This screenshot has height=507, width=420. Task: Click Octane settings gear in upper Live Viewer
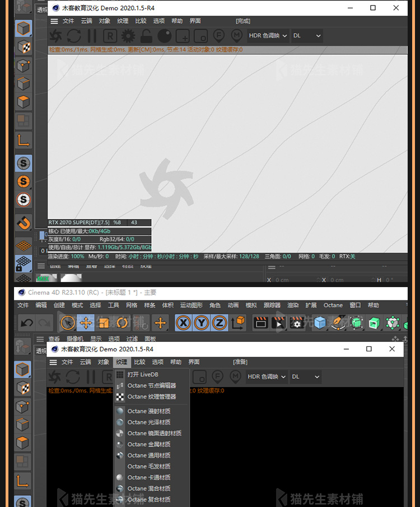tap(128, 36)
